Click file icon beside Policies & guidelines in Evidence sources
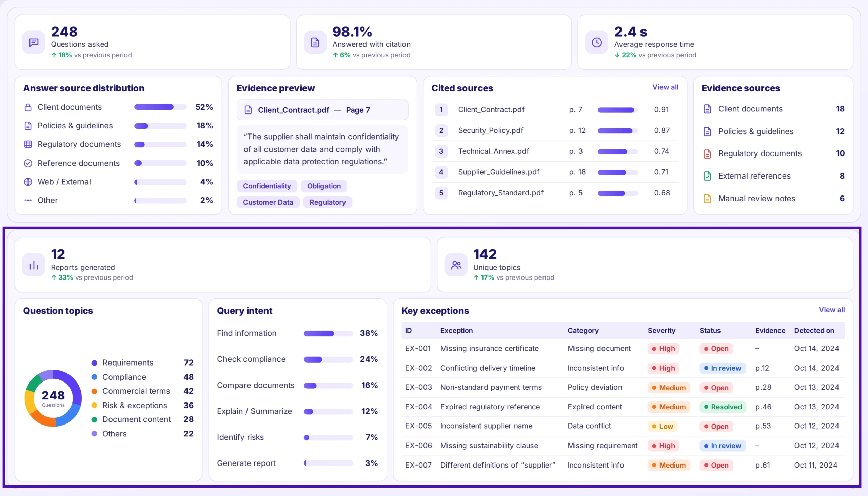 coord(707,131)
